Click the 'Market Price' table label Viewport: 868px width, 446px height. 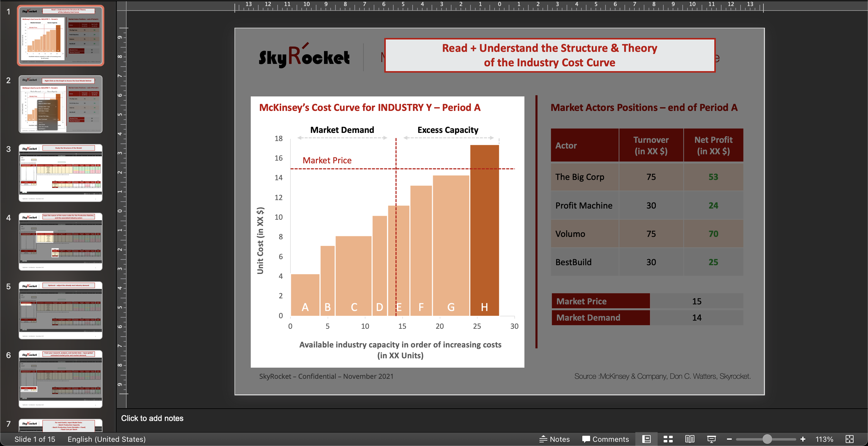[x=601, y=301]
